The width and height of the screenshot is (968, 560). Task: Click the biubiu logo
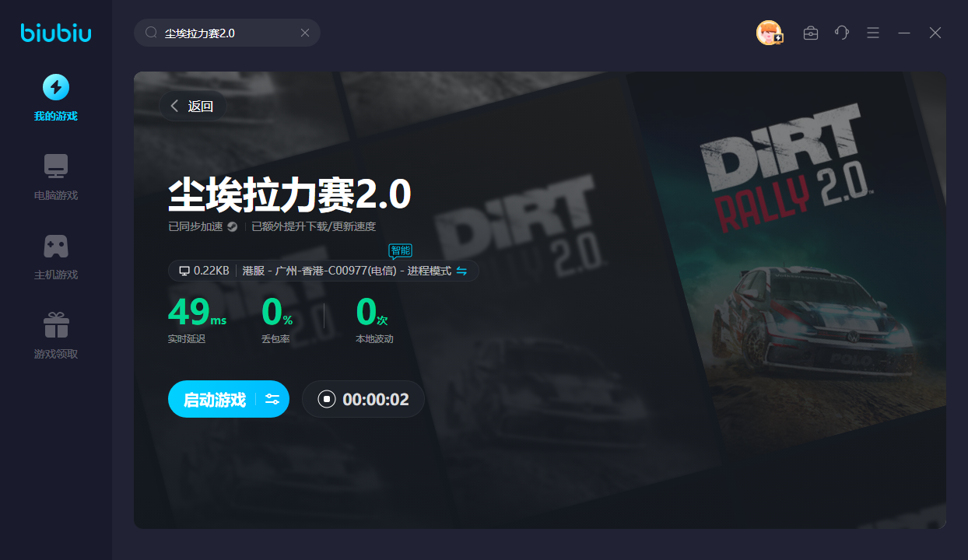click(56, 33)
